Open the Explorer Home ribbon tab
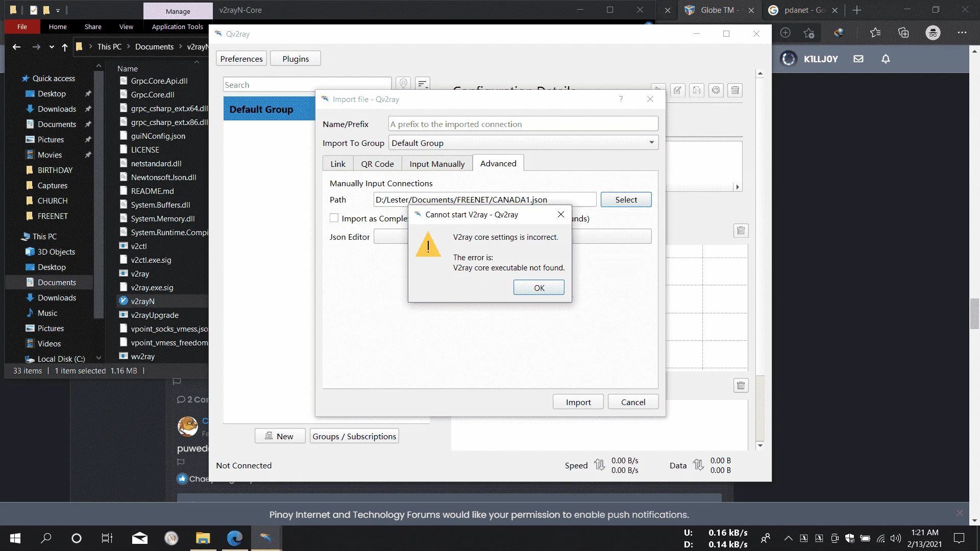Viewport: 980px width, 551px height. (58, 27)
